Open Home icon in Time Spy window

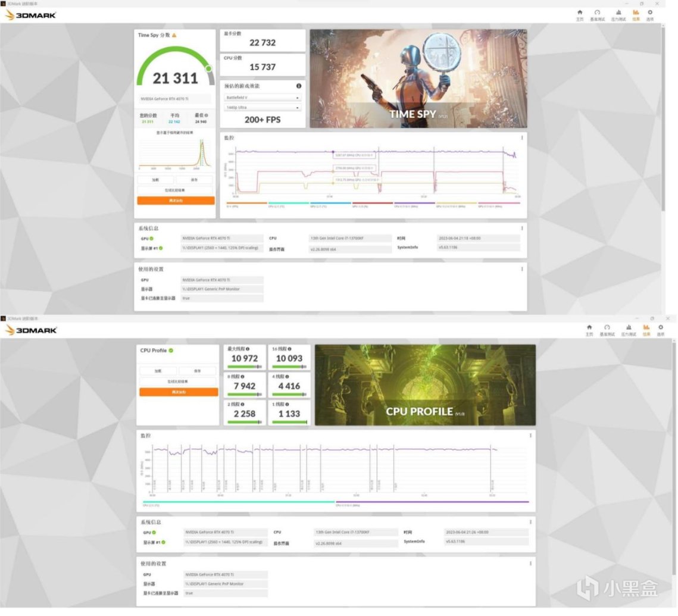point(580,13)
